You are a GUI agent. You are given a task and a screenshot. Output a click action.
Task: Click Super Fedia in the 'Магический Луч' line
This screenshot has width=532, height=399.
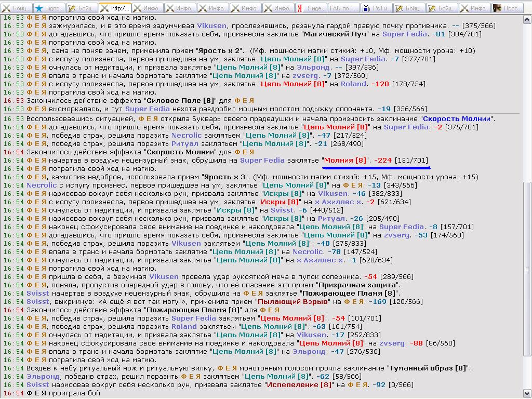click(404, 34)
